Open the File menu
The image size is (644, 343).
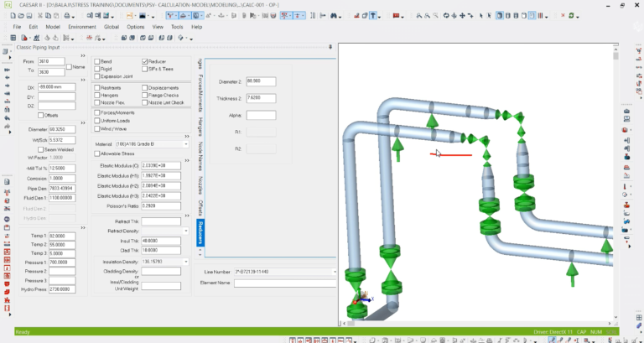tap(17, 27)
